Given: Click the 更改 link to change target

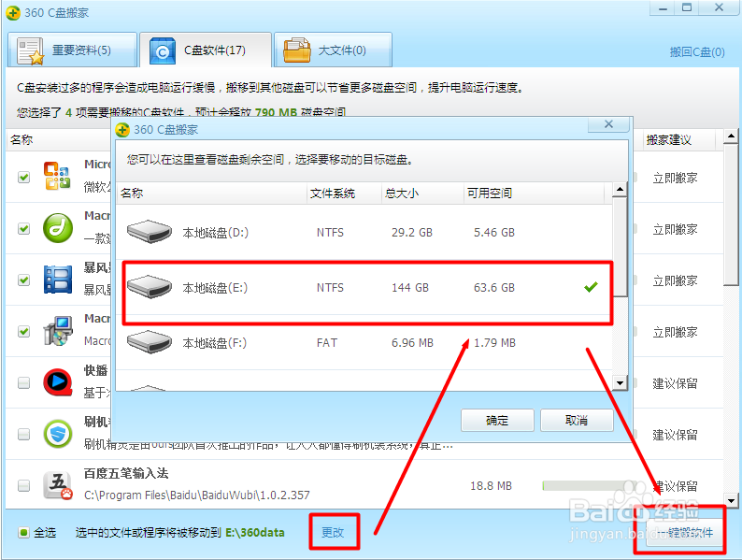Looking at the screenshot, I should tap(333, 533).
